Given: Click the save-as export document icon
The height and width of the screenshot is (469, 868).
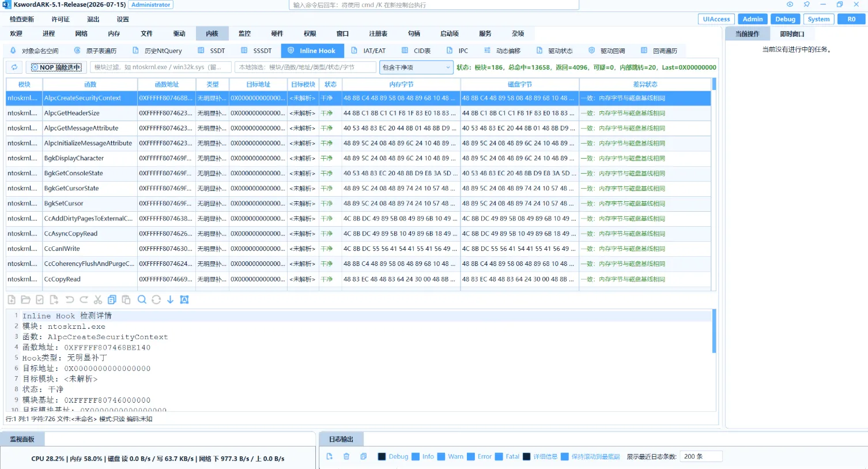Looking at the screenshot, I should click(54, 299).
